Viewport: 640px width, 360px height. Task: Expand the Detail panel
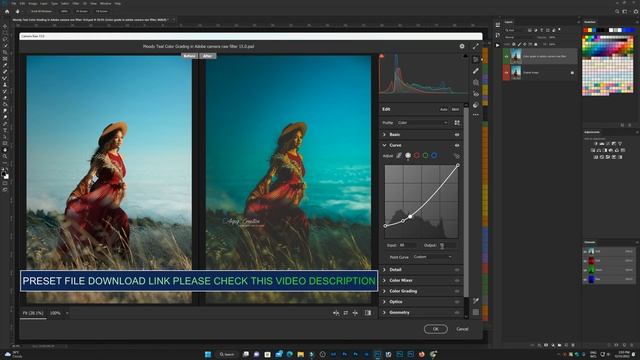(384, 270)
